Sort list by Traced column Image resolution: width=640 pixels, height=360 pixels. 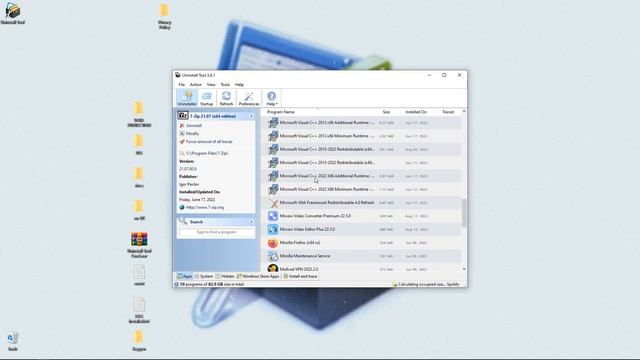pos(448,112)
